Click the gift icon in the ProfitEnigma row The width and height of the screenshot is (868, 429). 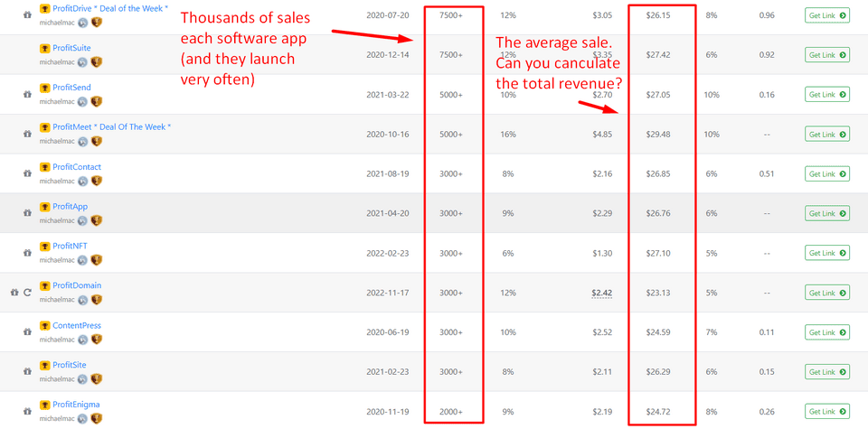(x=27, y=411)
